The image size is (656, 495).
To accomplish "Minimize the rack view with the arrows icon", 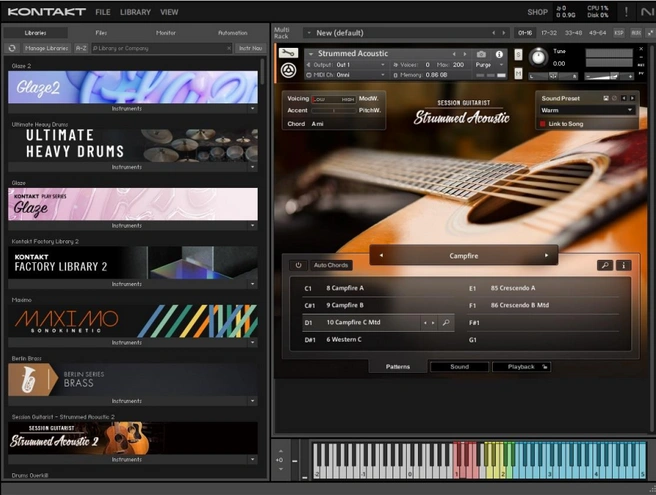I will [x=650, y=33].
